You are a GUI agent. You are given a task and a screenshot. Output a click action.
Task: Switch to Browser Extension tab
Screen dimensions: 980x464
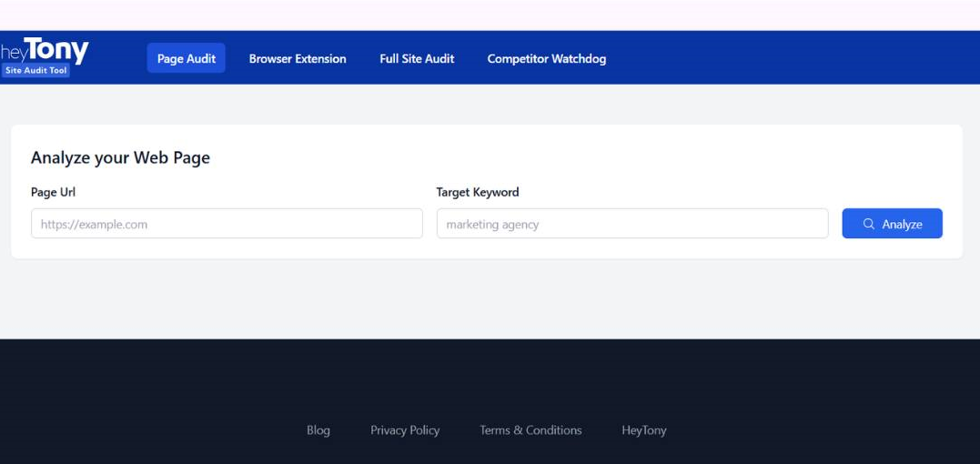point(298,58)
